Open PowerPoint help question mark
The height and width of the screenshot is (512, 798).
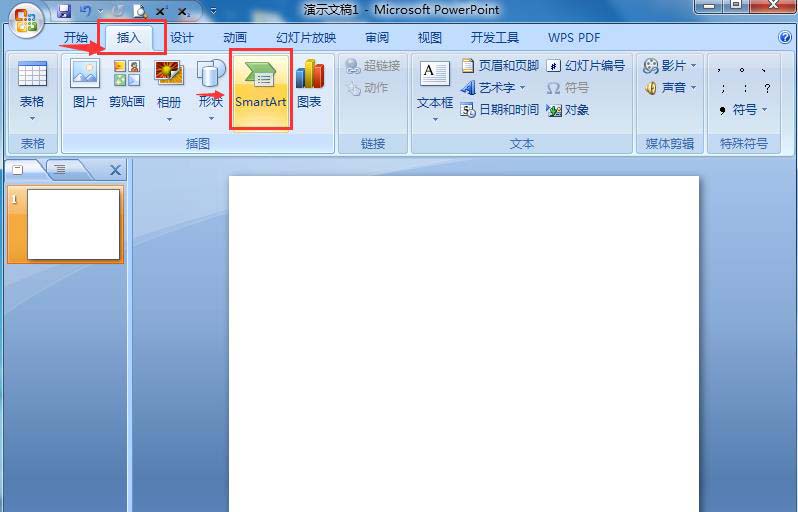click(x=784, y=37)
